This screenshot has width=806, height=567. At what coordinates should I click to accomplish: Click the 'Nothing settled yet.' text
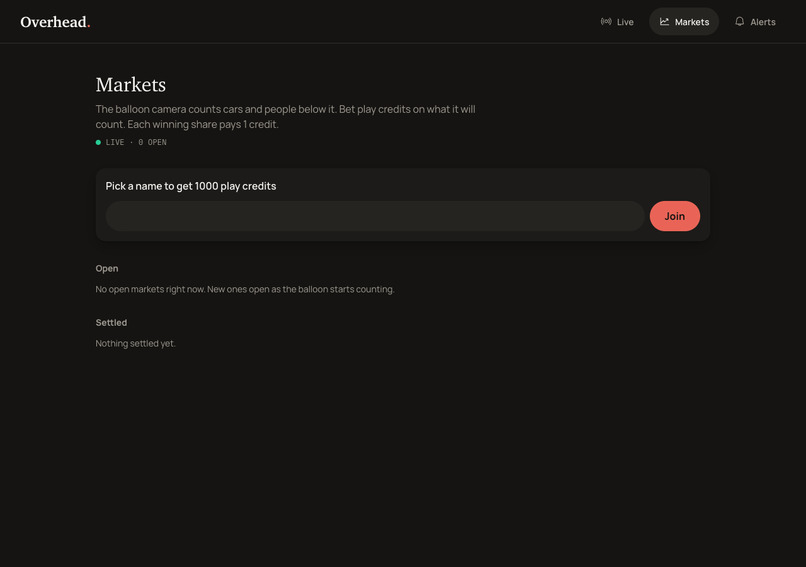coord(135,343)
